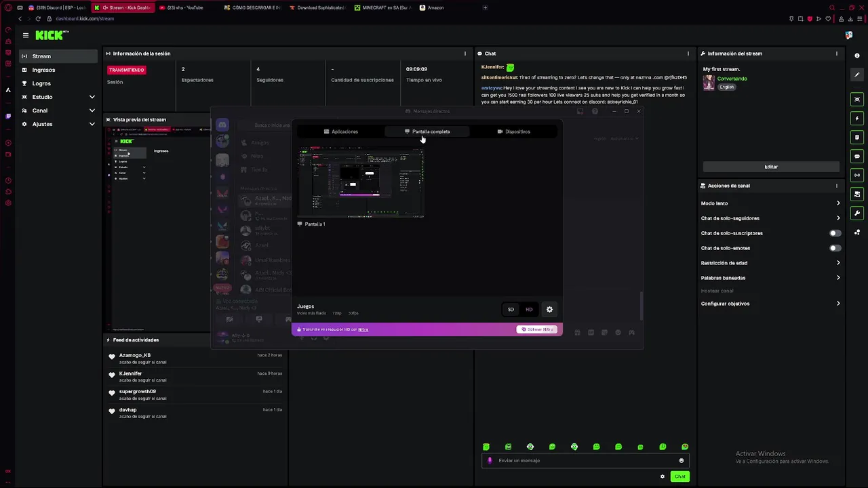
Task: Choose HD stream quality
Action: 529,310
